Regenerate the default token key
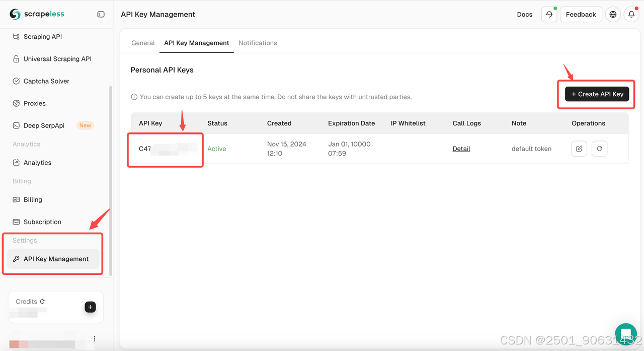 pyautogui.click(x=599, y=149)
